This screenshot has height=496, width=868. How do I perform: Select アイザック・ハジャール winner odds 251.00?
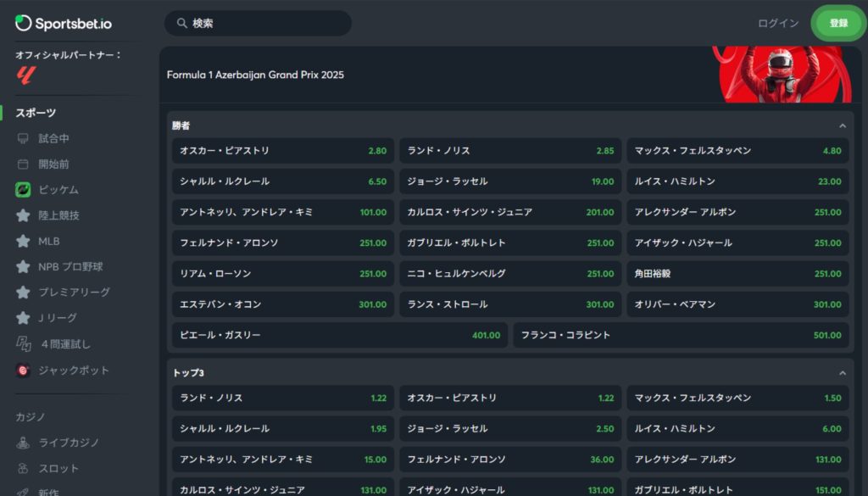tap(738, 243)
